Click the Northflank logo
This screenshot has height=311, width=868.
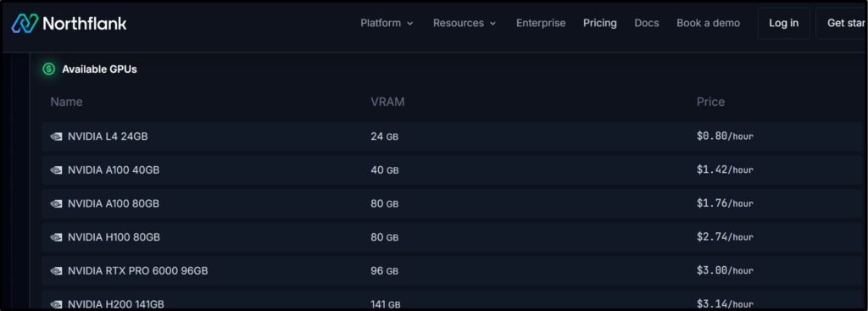(x=70, y=23)
